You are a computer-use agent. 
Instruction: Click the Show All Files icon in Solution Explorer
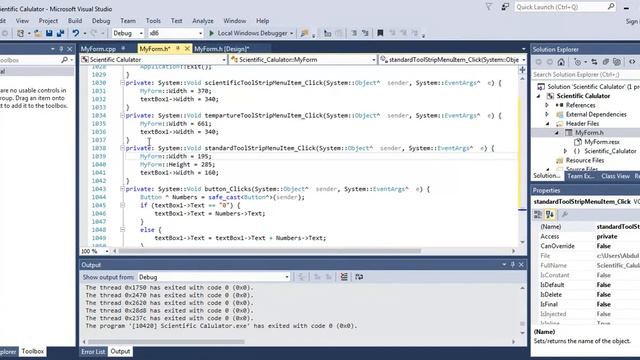pyautogui.click(x=617, y=62)
